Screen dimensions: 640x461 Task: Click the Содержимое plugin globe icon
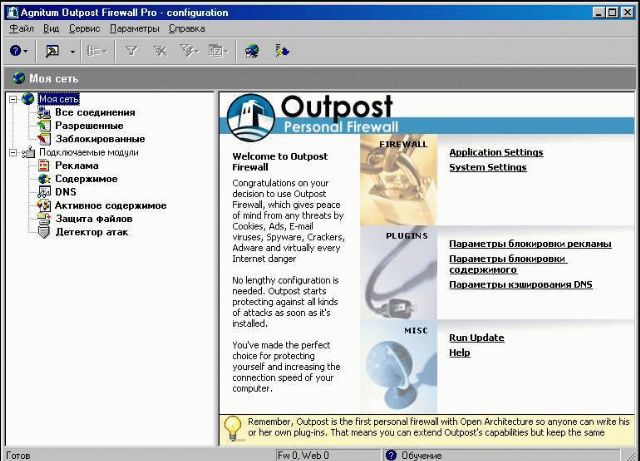pos(44,179)
